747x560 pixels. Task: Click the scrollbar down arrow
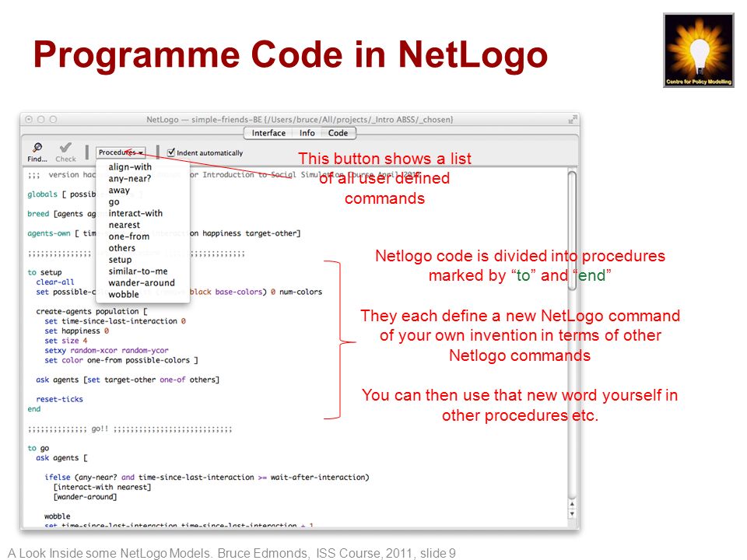[x=572, y=514]
